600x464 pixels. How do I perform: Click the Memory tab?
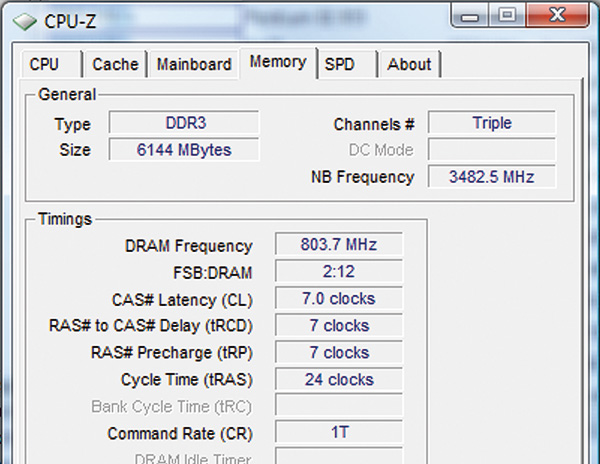(x=278, y=62)
